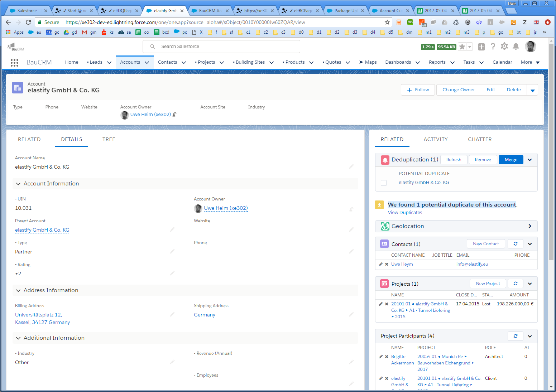
Task: Open the info@elastify.eu email link
Action: tap(472, 264)
